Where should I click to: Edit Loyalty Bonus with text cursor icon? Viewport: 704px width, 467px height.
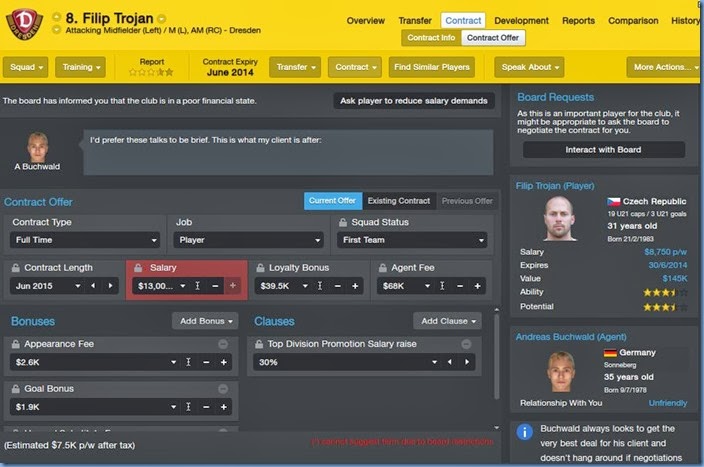point(320,286)
